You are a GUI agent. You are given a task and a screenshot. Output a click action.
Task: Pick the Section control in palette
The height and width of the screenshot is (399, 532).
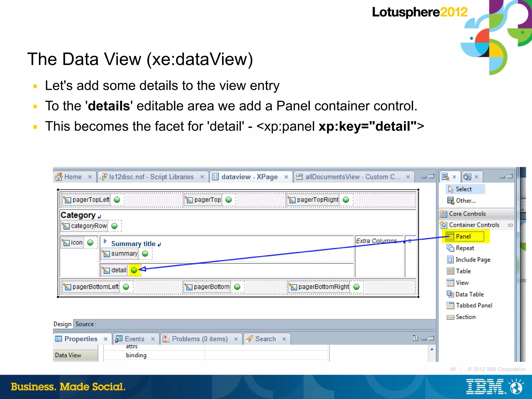click(x=461, y=317)
